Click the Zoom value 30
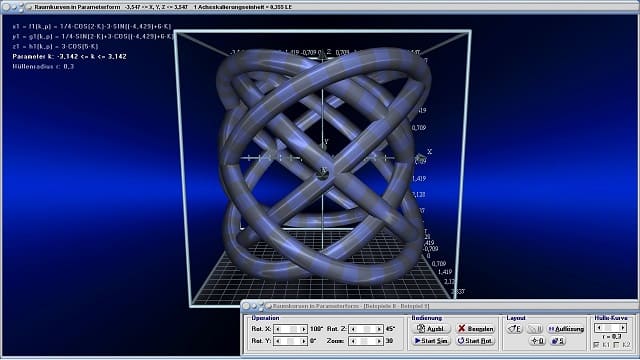The image size is (640, 360). [x=389, y=341]
